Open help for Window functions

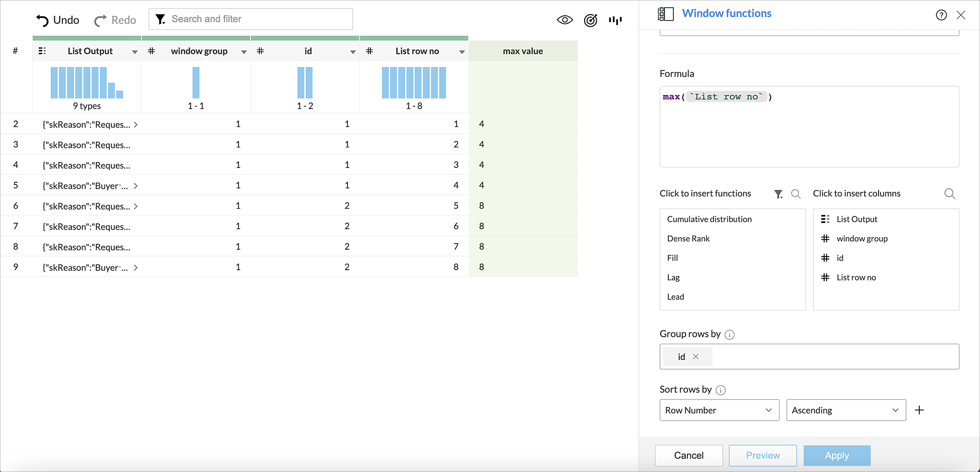[x=941, y=15]
